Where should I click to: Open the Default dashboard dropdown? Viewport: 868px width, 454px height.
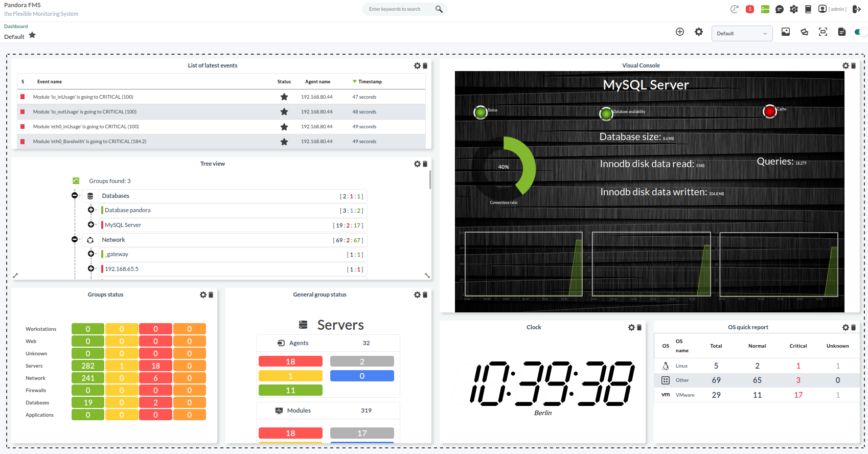pos(742,34)
